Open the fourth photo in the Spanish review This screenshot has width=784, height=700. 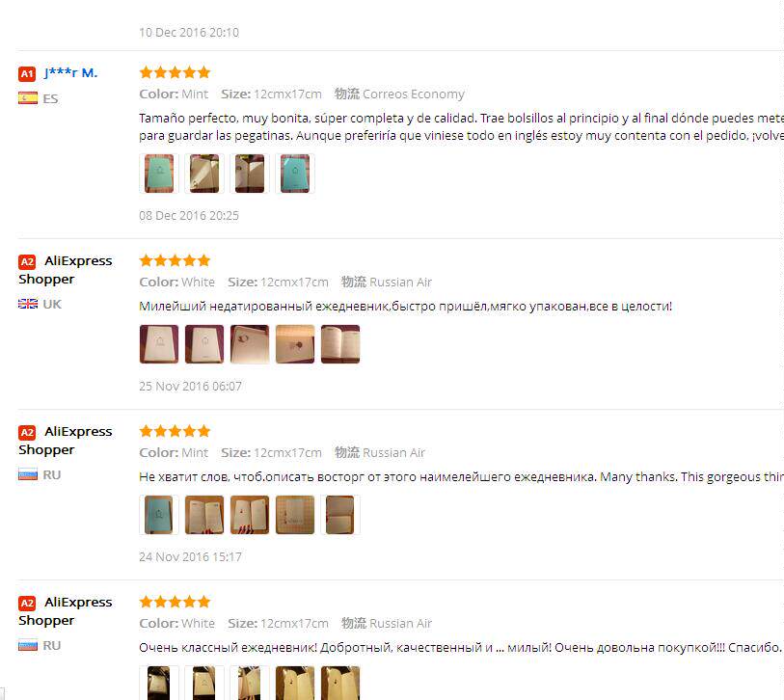[x=294, y=174]
